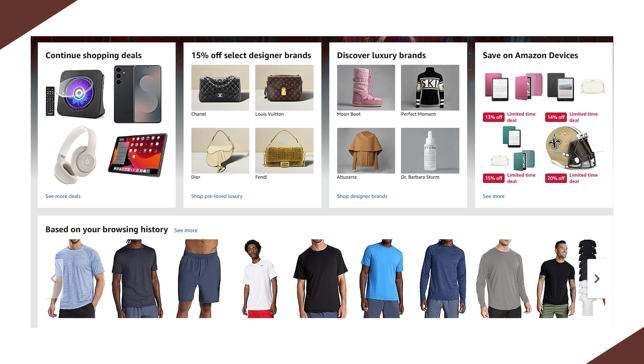Open the Altuzarra cape jacket image
Viewport: 644px width, 364px height.
click(x=366, y=151)
